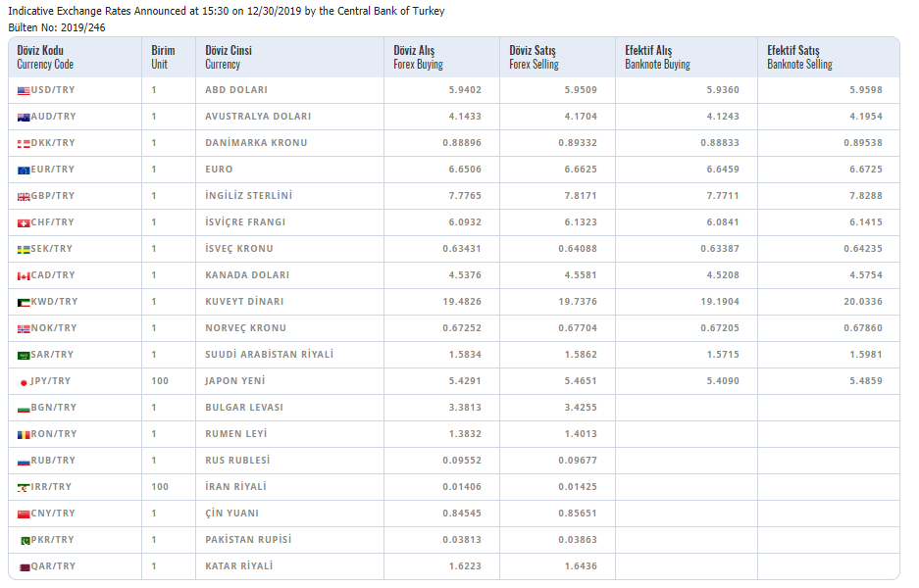Screen dimensions: 919x588
Task: Click the Swiss flag icon beside CHF/TRY
Action: [x=24, y=222]
